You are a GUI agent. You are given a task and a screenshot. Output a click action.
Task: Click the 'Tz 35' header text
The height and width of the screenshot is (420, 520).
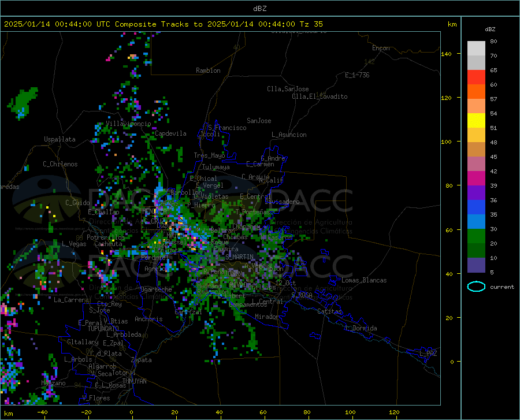point(311,24)
